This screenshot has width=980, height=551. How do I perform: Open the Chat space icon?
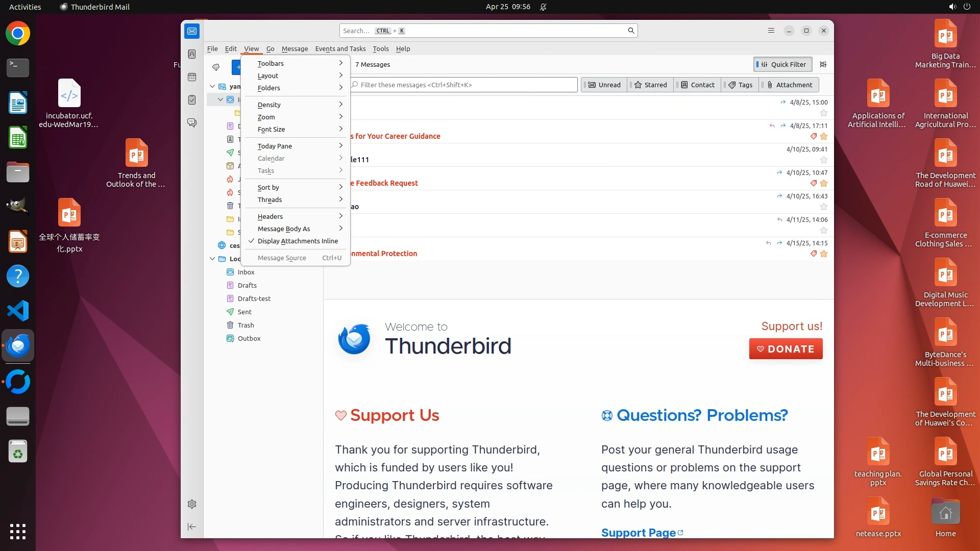(192, 123)
